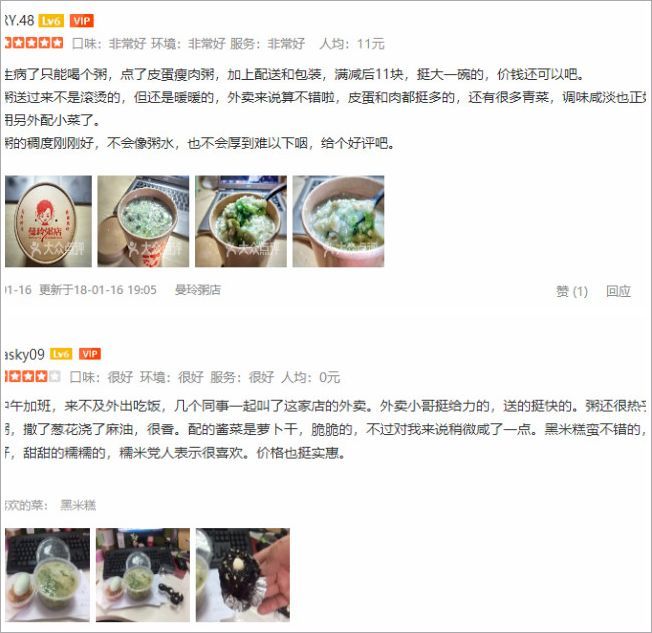Open the 曼玲粥店 shop link
The height and width of the screenshot is (633, 652).
click(x=198, y=290)
